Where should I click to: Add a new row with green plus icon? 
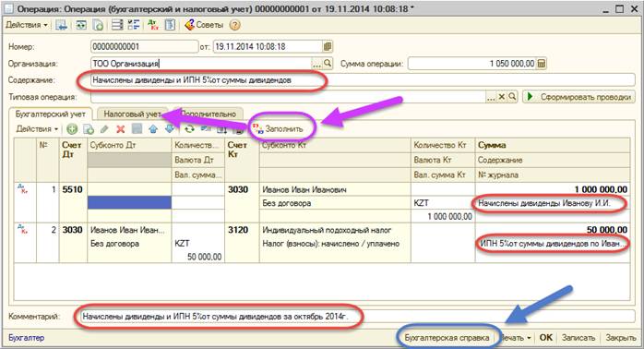tap(72, 129)
